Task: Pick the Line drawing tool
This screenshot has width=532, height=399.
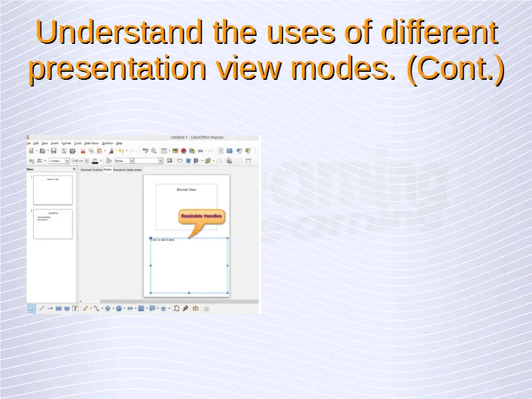Action: pos(41,309)
